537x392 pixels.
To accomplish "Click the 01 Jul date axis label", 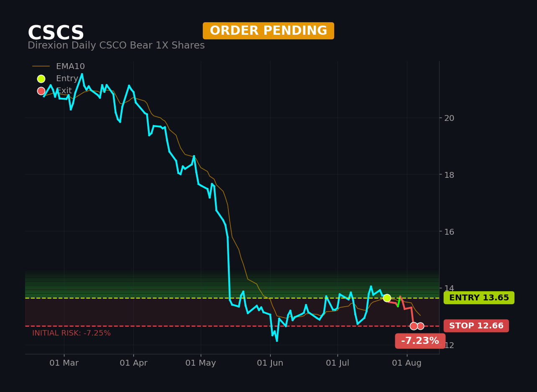I will [x=338, y=363].
